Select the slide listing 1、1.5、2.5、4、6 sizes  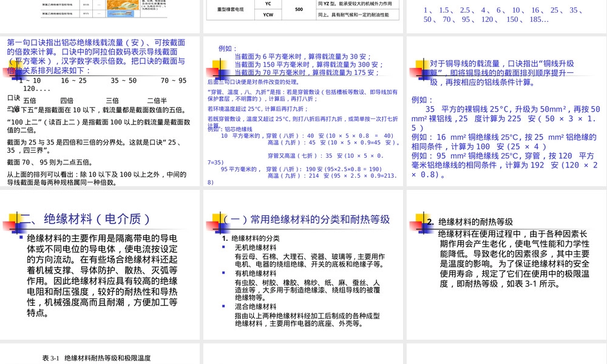tap(507, 16)
